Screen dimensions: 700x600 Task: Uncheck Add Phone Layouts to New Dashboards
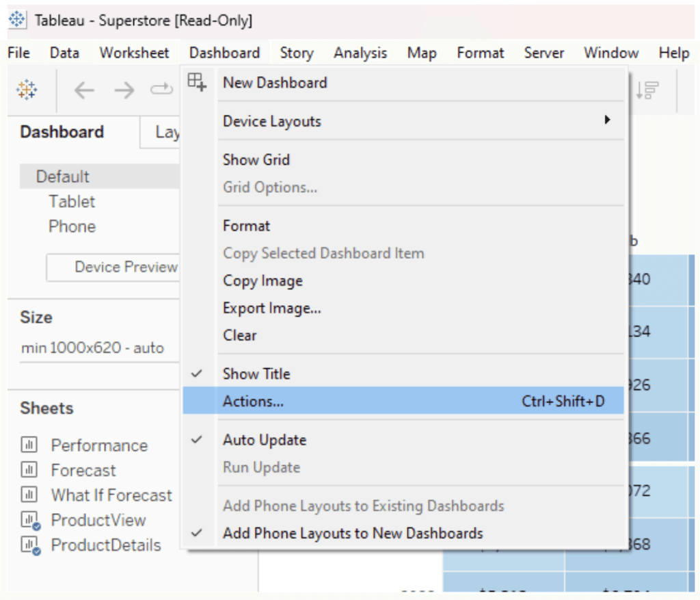click(352, 533)
